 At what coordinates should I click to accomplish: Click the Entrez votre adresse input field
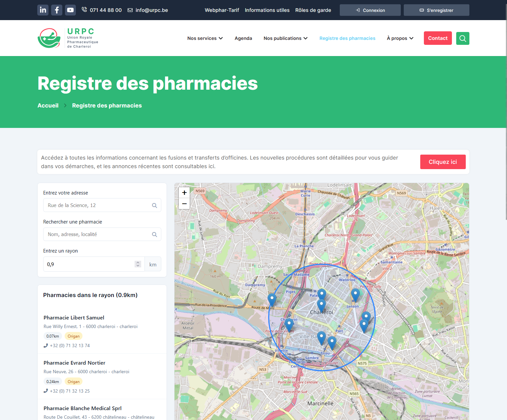point(97,205)
